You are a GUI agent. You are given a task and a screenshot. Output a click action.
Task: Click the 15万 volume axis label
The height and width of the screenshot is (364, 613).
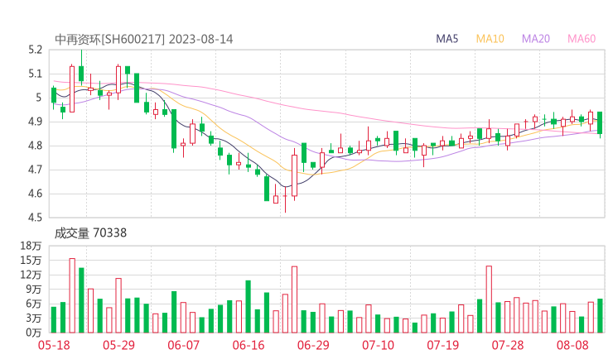pyautogui.click(x=31, y=260)
